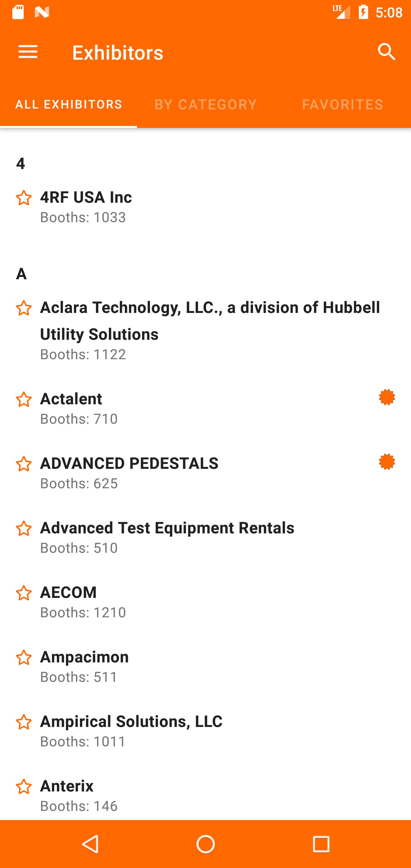Star ADVANCED PEDESTALS as a favorite
411x868 pixels.
click(24, 464)
